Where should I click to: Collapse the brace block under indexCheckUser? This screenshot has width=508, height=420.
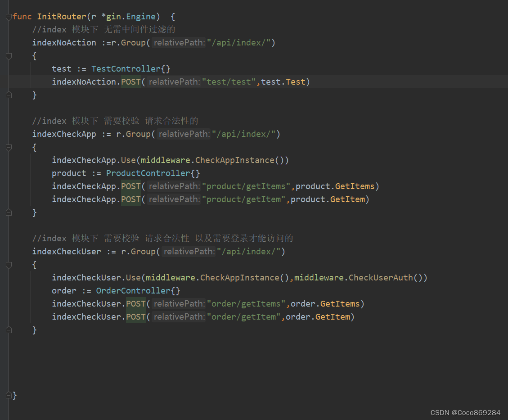click(9, 265)
